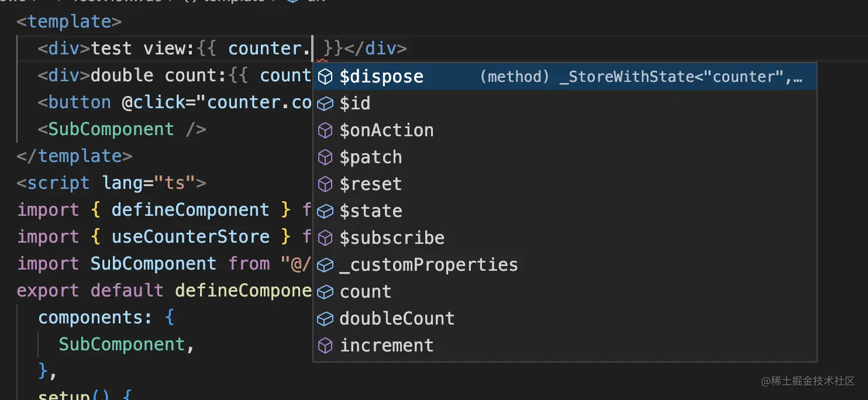Click the count property icon
868x400 pixels.
pos(325,292)
